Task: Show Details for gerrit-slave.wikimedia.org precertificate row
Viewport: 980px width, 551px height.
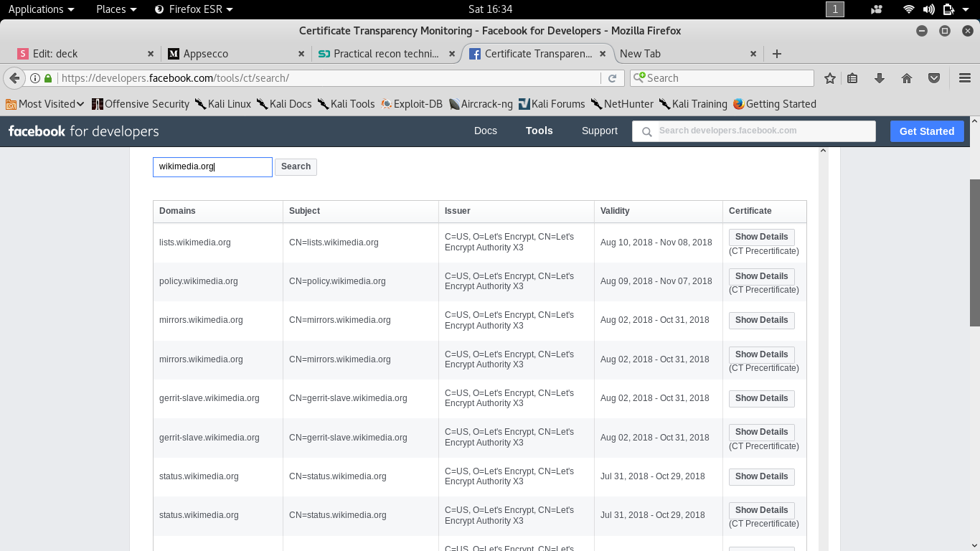Action: 761,432
